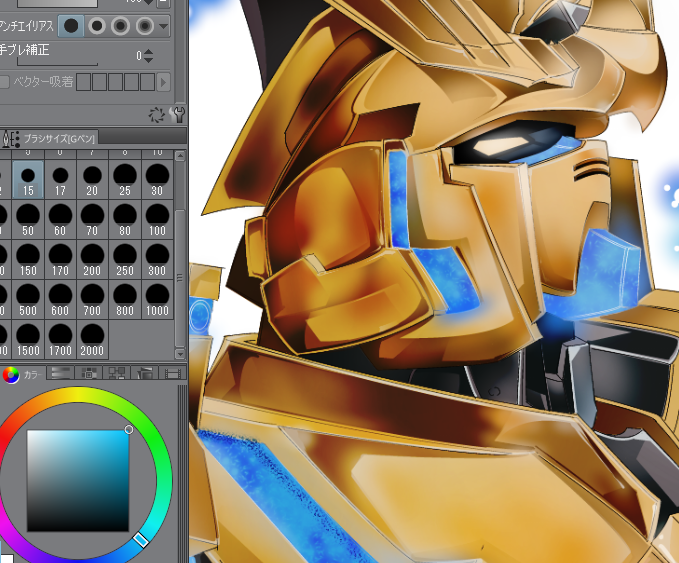
Task: Click the 手ブレ補正 value field showing 0
Action: coord(139,55)
